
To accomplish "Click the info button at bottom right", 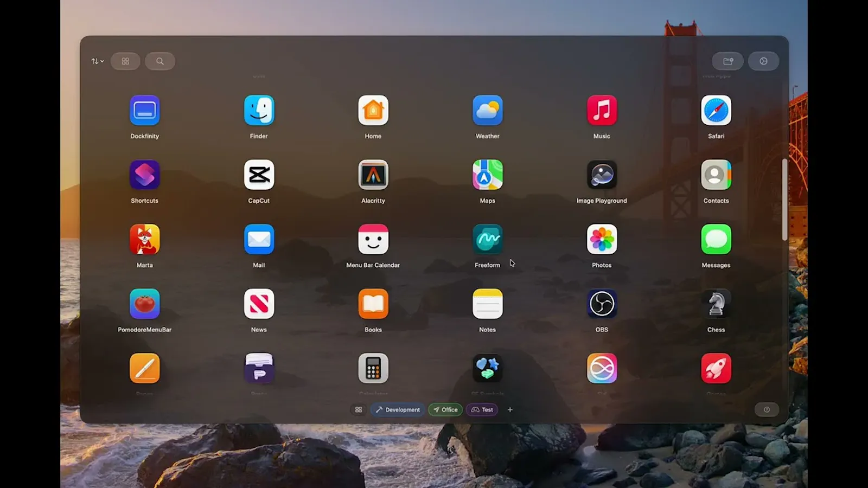I will (x=767, y=410).
